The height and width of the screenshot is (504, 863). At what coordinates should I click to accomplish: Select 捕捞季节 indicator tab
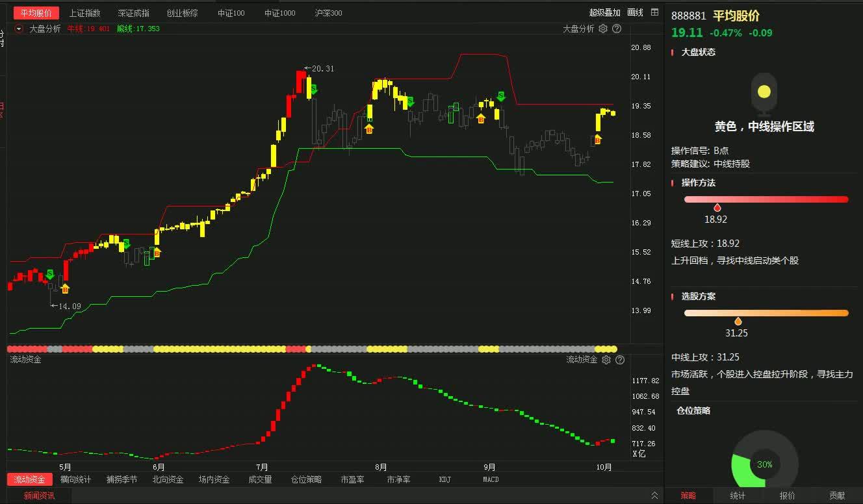tap(122, 479)
